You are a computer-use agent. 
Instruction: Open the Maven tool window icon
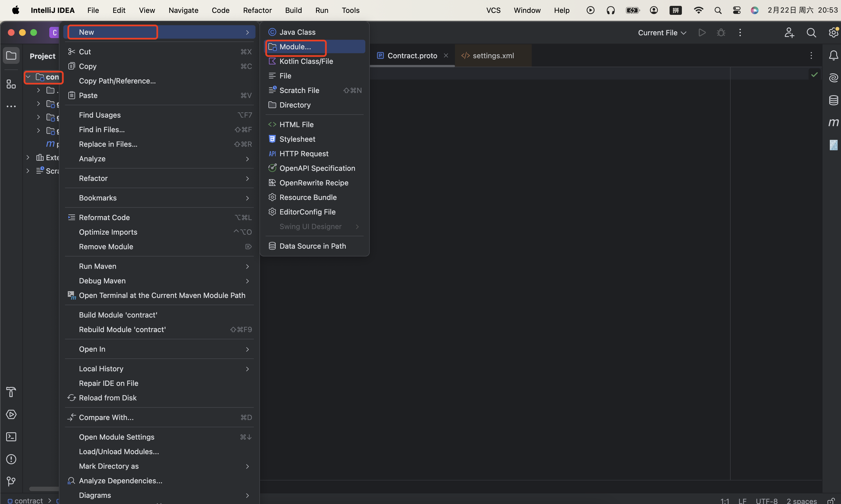click(833, 123)
